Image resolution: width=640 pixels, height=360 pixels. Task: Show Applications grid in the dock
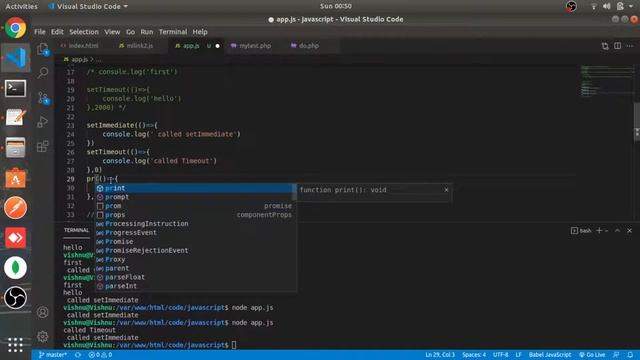point(16,345)
